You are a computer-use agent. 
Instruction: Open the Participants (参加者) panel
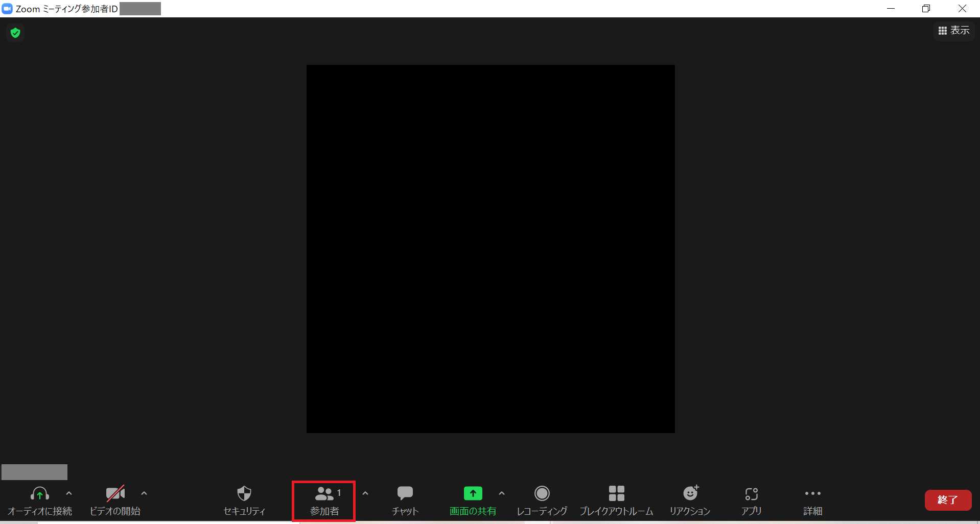click(x=324, y=501)
